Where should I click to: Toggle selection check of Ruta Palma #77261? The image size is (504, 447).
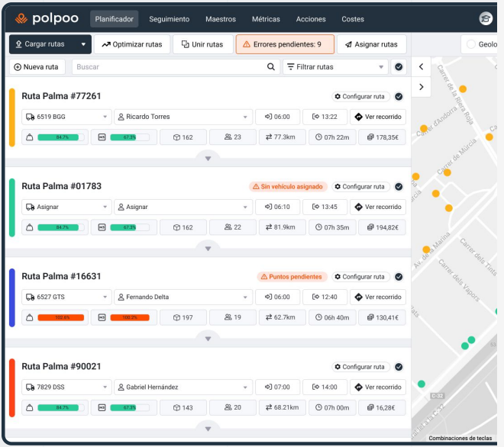tap(399, 96)
